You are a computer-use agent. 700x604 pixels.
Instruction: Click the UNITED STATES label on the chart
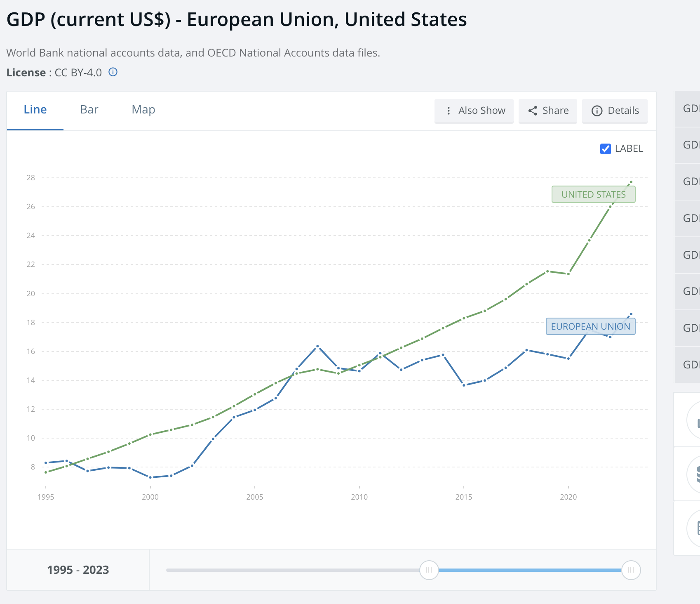click(594, 194)
